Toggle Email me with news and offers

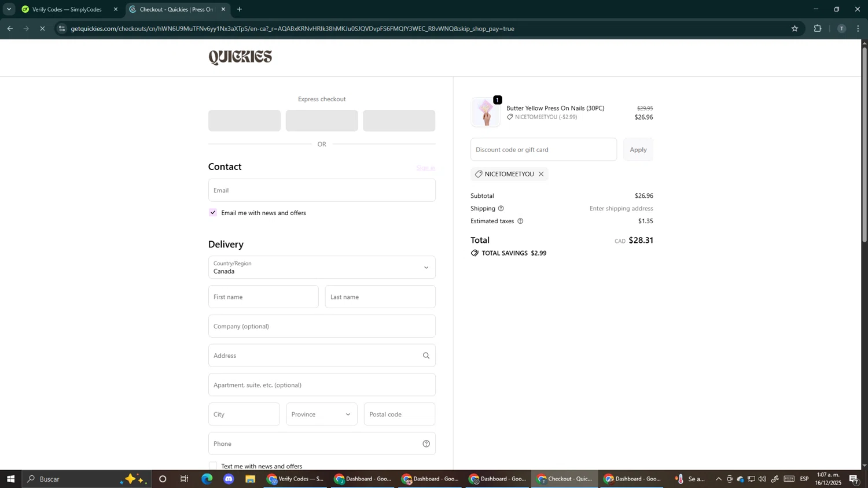point(213,213)
